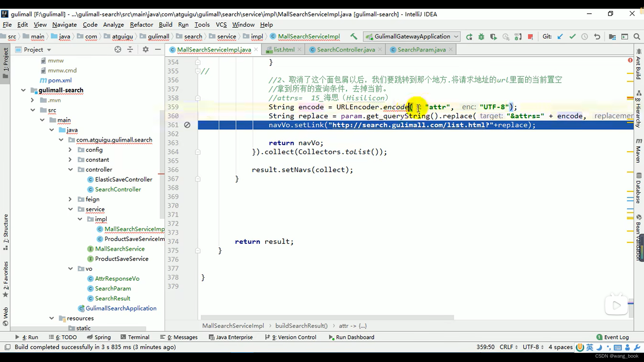
Task: Toggle tool window bars icon in status bar
Action: (7, 347)
